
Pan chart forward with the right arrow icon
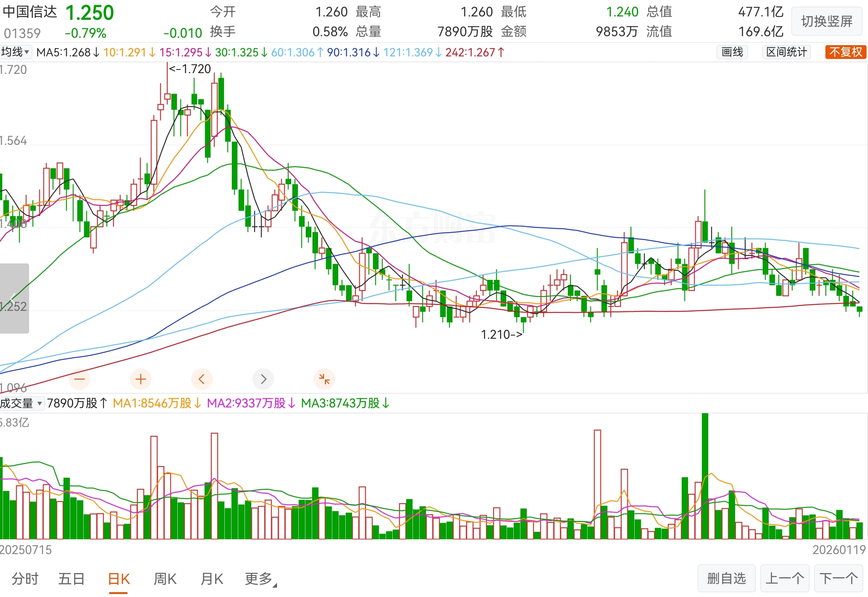click(x=263, y=379)
